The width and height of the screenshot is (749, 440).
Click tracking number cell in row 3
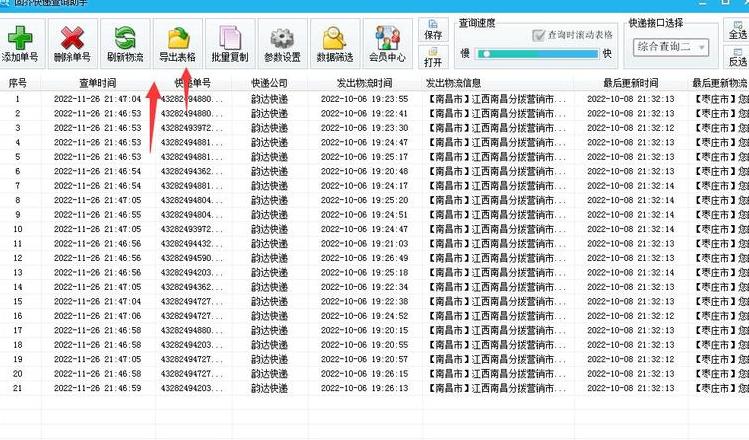[x=192, y=128]
